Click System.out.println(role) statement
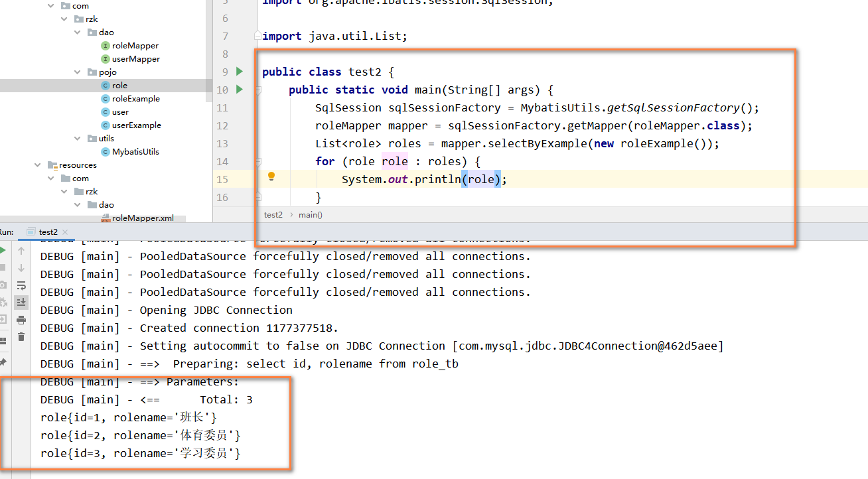This screenshot has height=479, width=868. point(425,179)
